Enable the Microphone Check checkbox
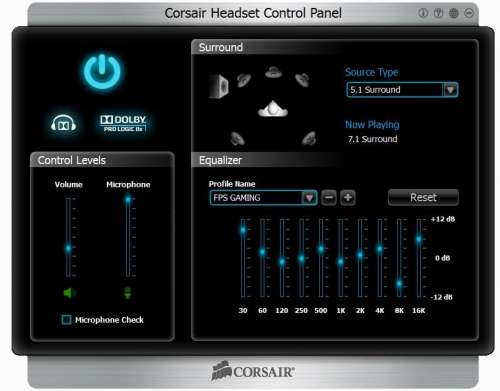The width and height of the screenshot is (500, 391). click(67, 320)
